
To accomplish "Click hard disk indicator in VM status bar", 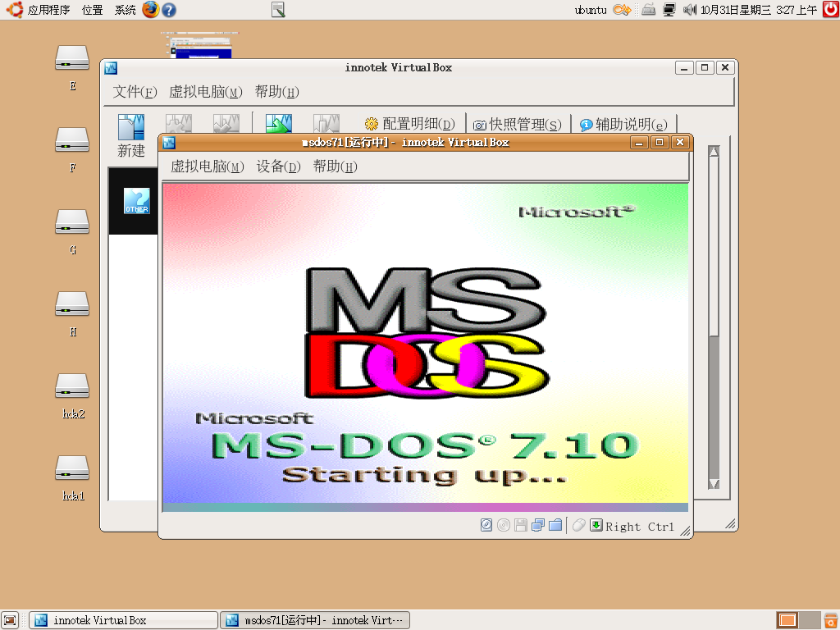I will point(486,526).
